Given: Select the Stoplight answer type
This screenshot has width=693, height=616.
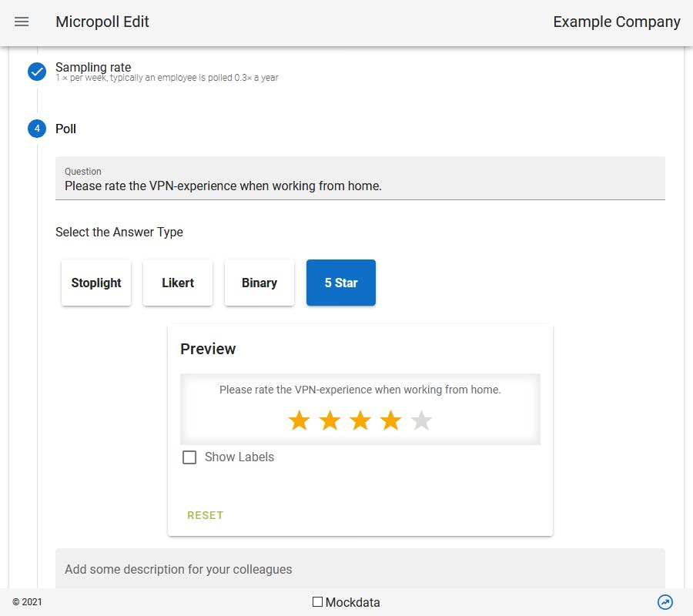Looking at the screenshot, I should 96,283.
